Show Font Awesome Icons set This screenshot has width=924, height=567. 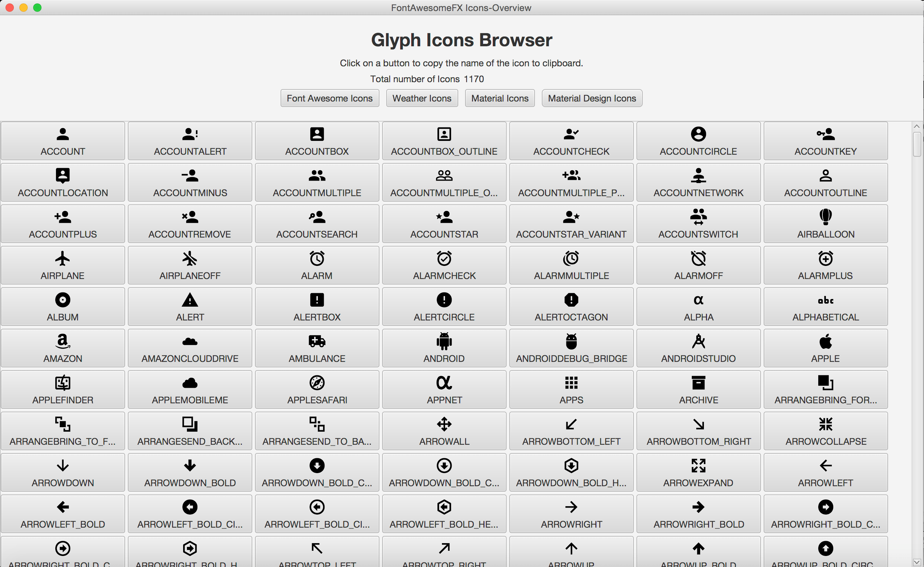[329, 98]
